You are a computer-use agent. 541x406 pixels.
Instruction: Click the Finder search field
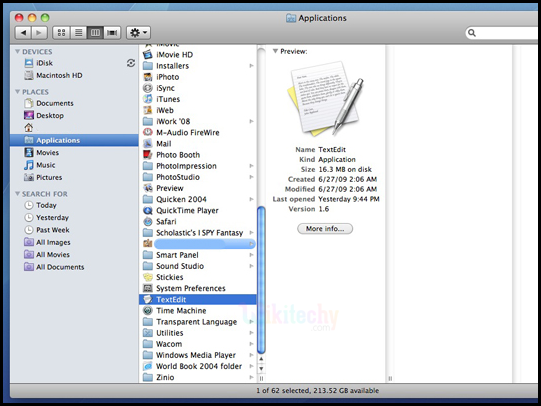click(503, 33)
